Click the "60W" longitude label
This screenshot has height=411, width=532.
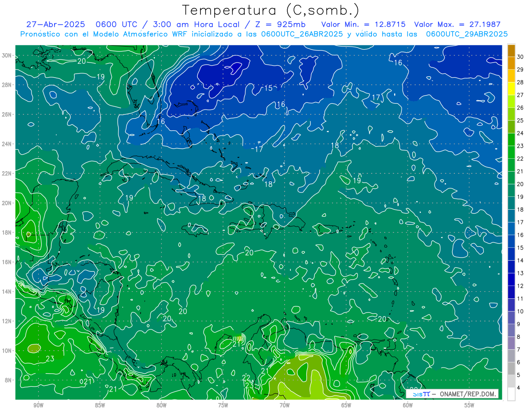coord(408,405)
